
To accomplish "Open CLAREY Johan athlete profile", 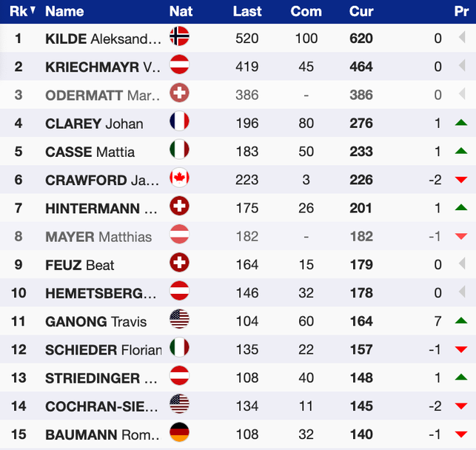I will (94, 124).
